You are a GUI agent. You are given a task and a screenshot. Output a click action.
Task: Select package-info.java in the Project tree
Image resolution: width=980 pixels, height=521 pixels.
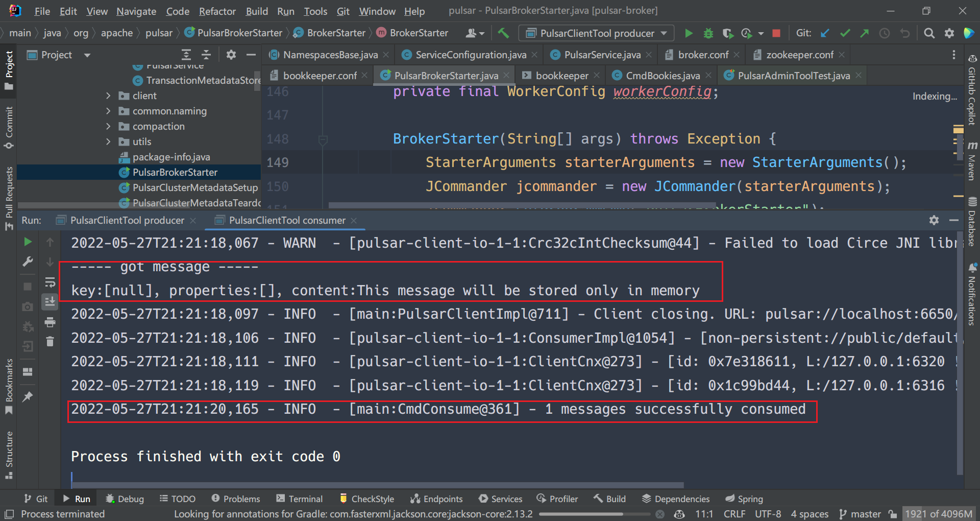coord(171,157)
